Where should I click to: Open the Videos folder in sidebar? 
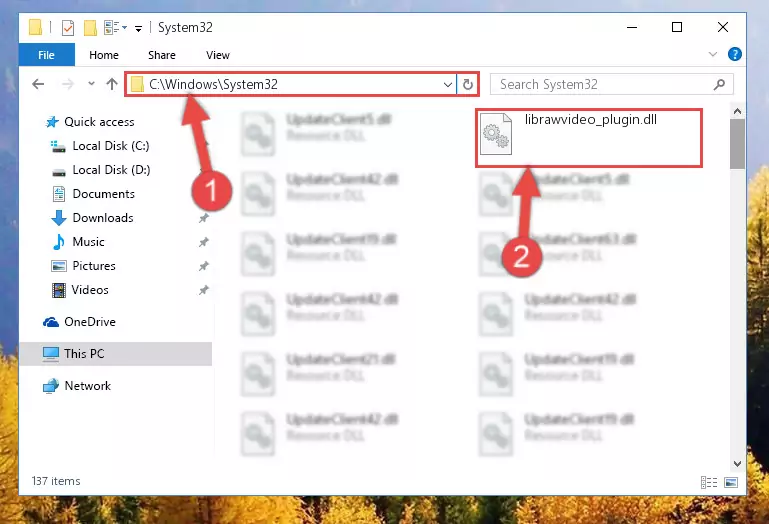pos(90,290)
